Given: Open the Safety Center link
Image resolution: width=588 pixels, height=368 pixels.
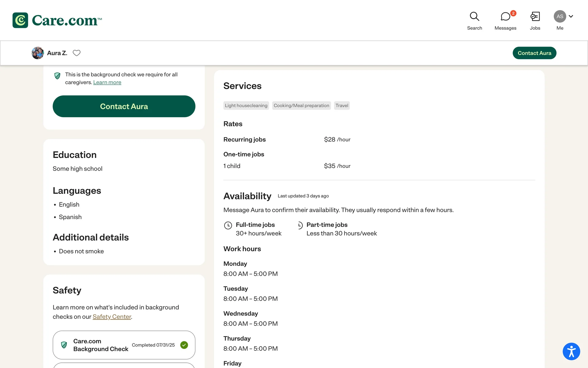Looking at the screenshot, I should (x=112, y=317).
